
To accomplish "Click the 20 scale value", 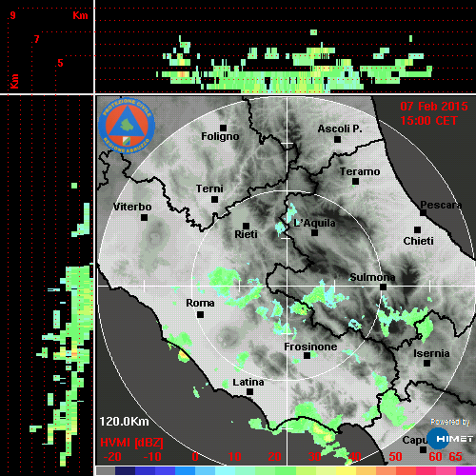I will [275, 457].
